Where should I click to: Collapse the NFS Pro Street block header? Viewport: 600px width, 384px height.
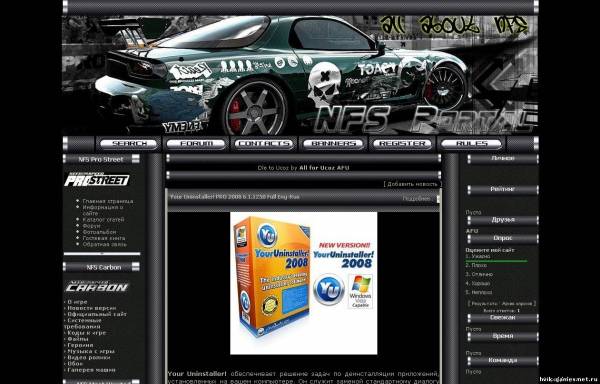[x=135, y=159]
